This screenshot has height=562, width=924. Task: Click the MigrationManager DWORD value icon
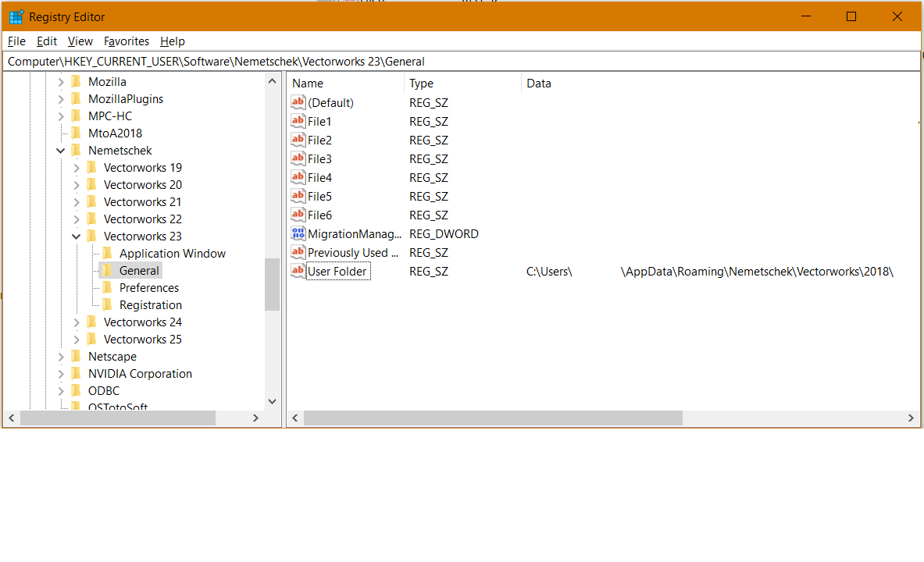[x=298, y=233]
